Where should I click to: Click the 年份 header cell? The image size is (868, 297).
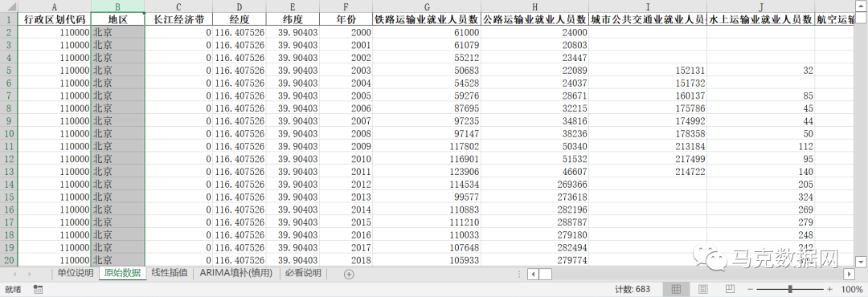pyautogui.click(x=346, y=19)
